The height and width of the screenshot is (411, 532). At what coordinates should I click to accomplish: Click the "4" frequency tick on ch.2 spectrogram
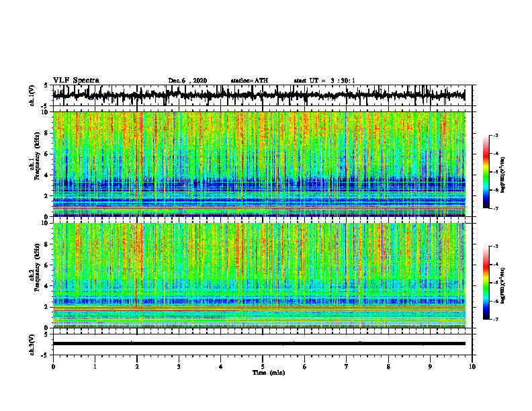click(x=47, y=286)
